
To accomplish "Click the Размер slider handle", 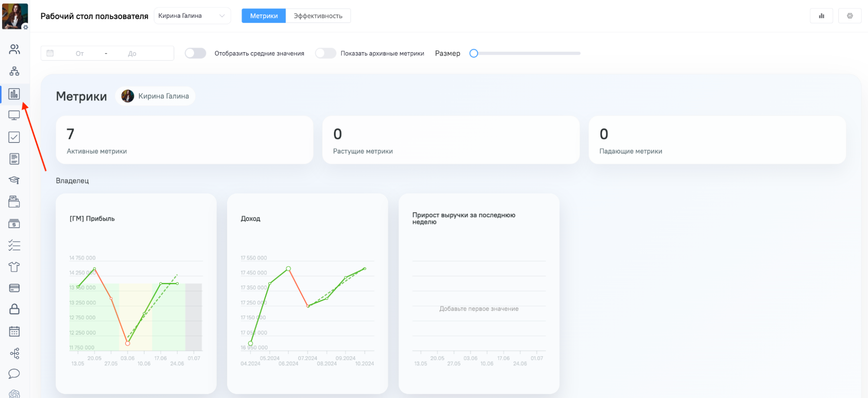I will (474, 53).
